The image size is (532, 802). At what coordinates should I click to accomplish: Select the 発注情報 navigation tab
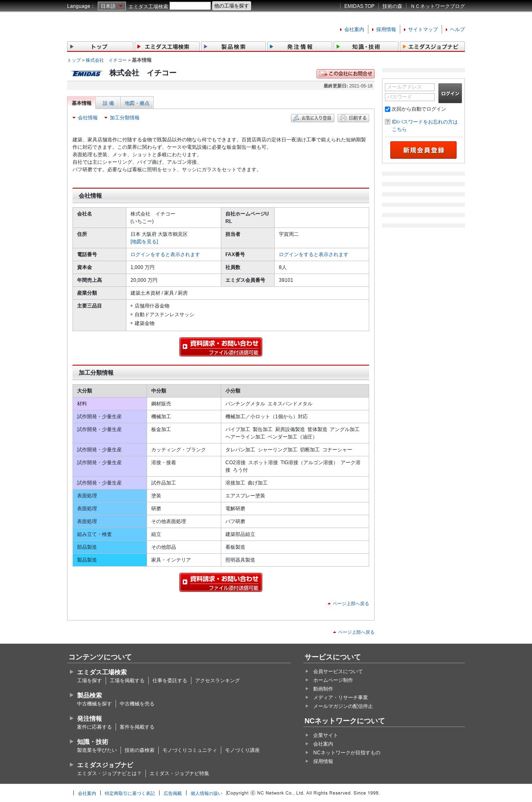pos(300,46)
